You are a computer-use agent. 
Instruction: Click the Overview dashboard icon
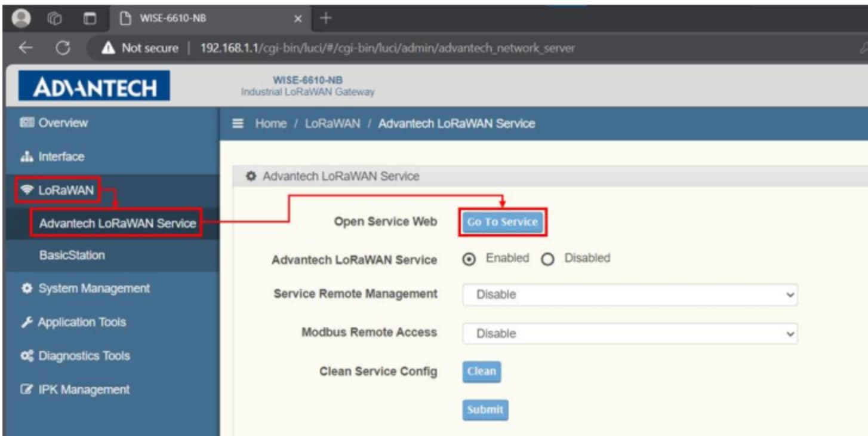pyautogui.click(x=27, y=123)
